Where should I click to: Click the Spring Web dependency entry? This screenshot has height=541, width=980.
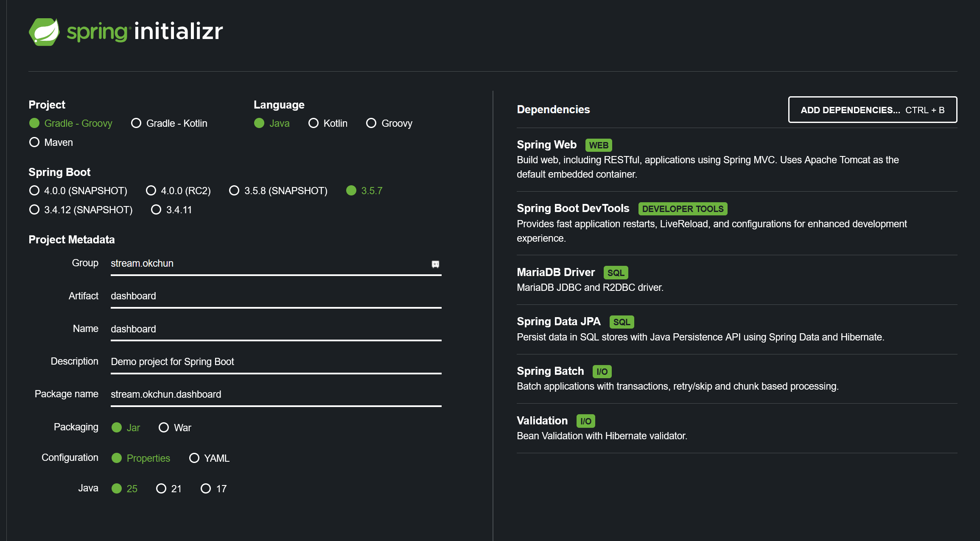[x=546, y=145]
